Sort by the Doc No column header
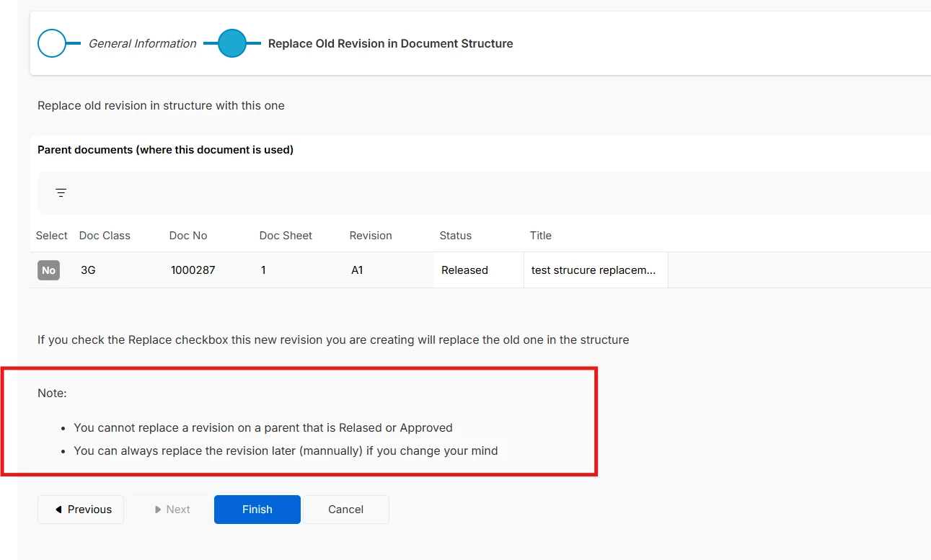The width and height of the screenshot is (931, 560). pos(188,236)
